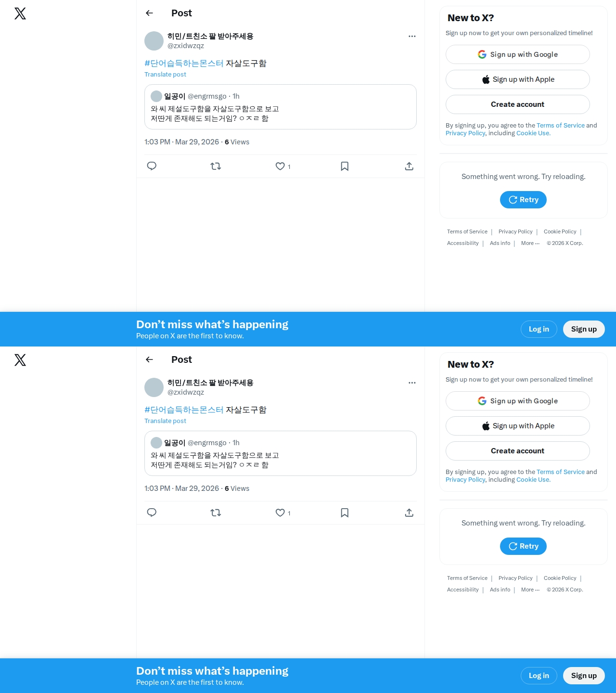Like the upper post with the heart icon
Screen dimensions: 616x693
pos(280,166)
